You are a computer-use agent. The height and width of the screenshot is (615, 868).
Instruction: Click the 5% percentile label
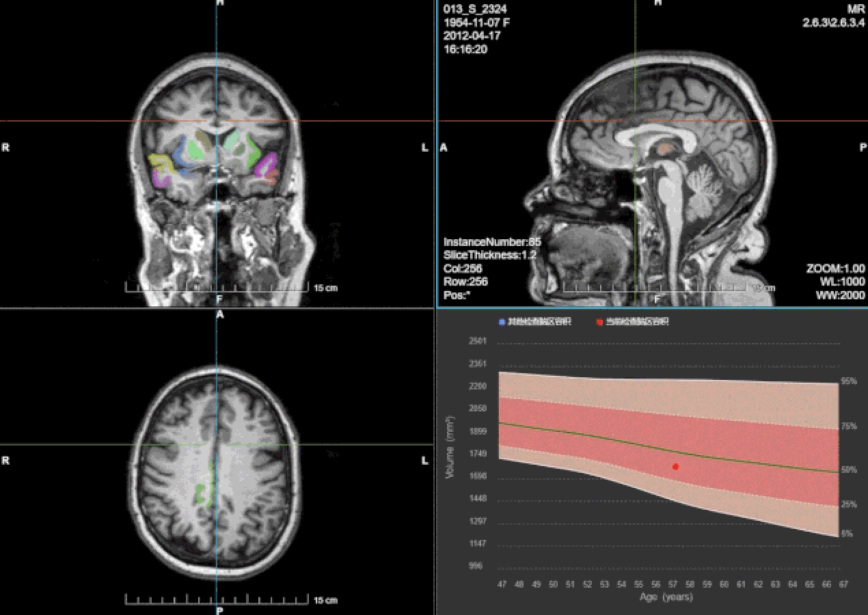(x=846, y=534)
